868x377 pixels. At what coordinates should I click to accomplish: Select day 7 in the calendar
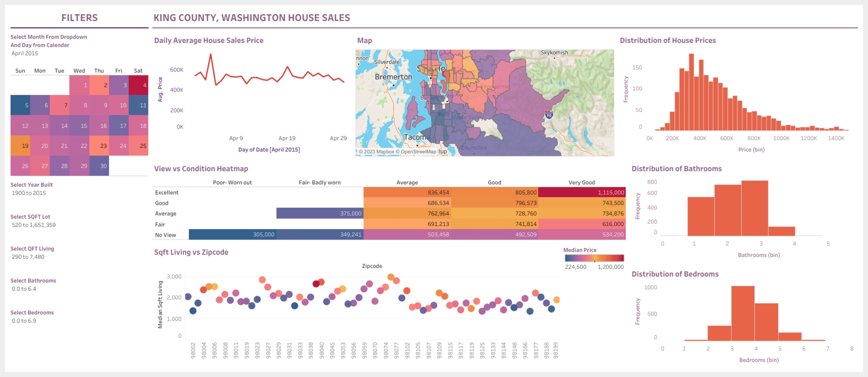pos(60,105)
